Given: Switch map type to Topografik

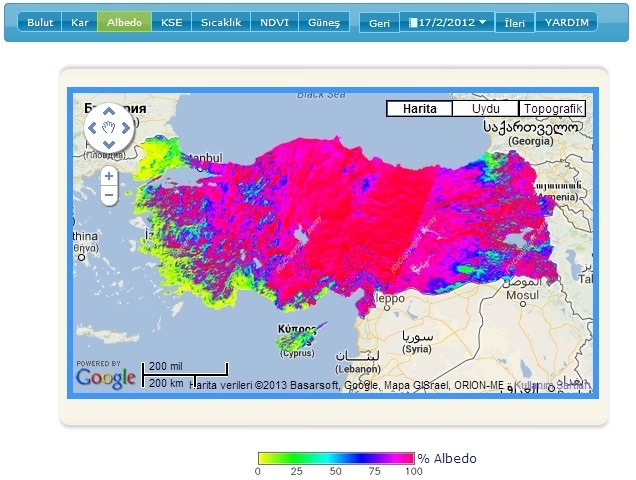Looking at the screenshot, I should pos(552,109).
